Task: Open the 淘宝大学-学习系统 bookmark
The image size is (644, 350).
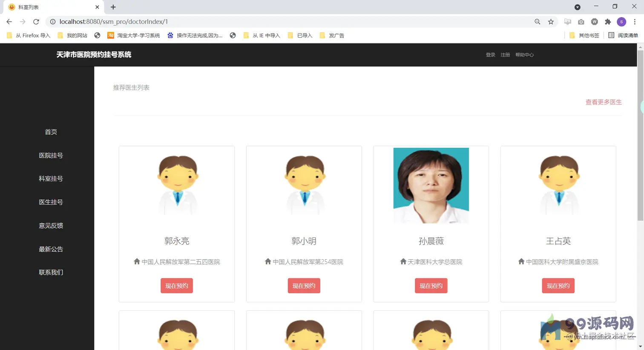Action: [134, 35]
